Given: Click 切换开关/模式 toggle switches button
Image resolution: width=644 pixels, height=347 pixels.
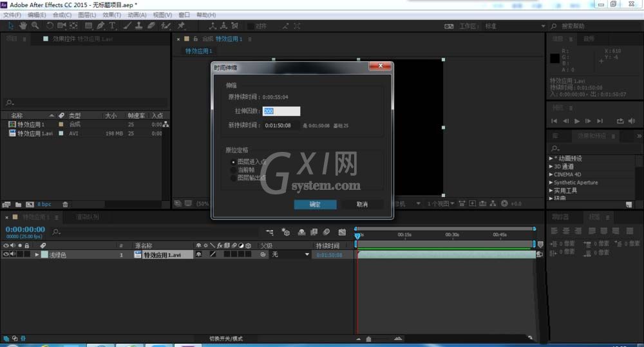Looking at the screenshot, I should 226,339.
